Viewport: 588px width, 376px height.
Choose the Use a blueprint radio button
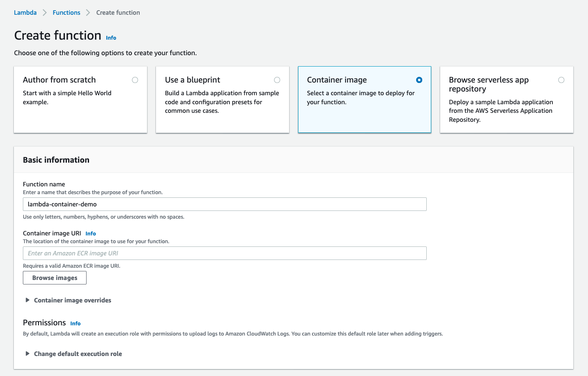277,80
